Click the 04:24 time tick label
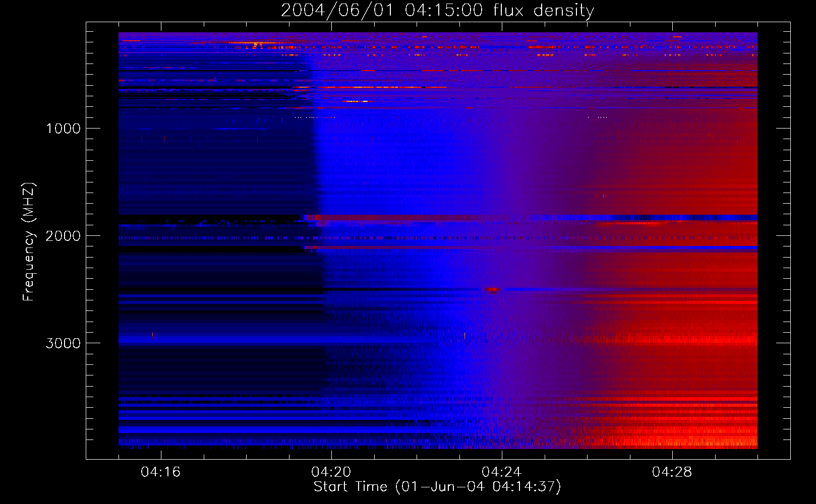This screenshot has width=816, height=504. point(502,472)
